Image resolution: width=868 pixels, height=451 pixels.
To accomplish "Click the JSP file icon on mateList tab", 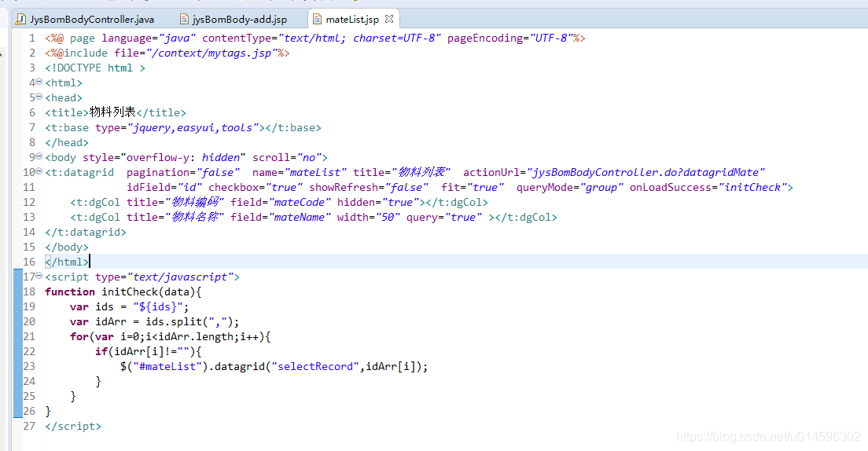I will click(x=317, y=20).
